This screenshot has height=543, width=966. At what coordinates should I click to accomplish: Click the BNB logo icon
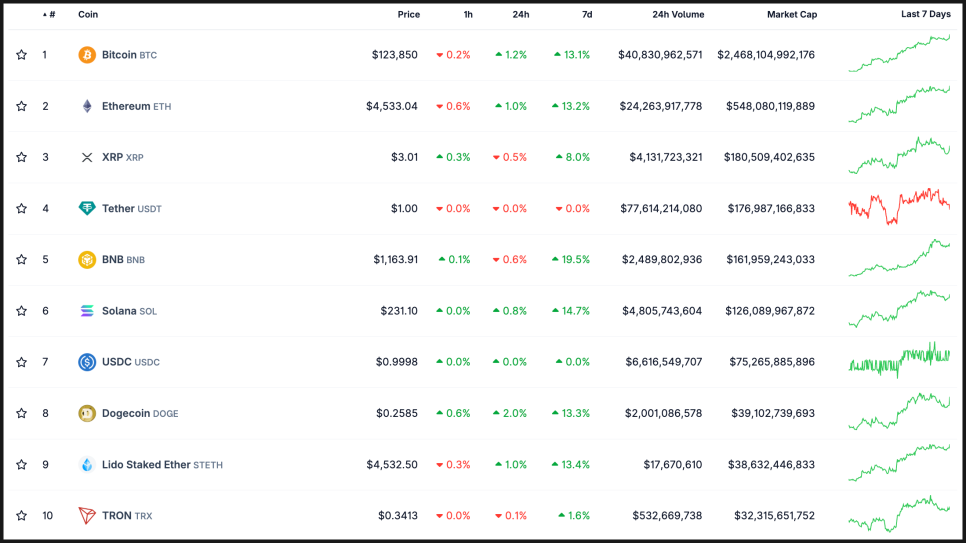(x=87, y=260)
